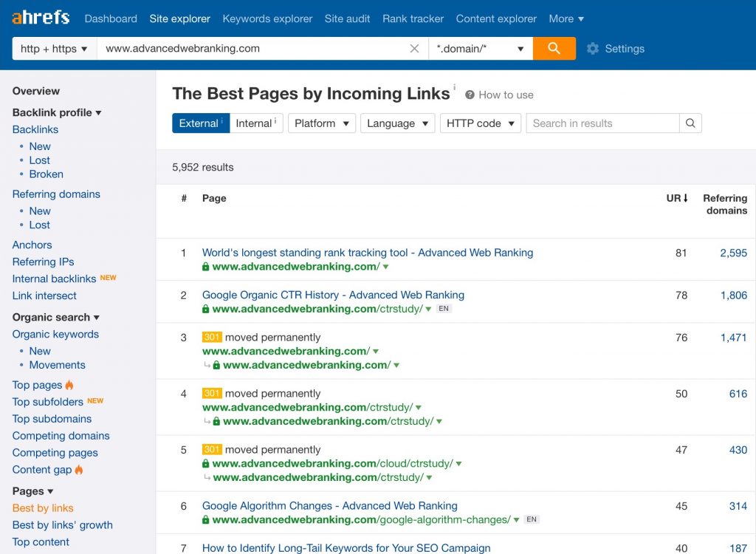Open the Broken backlinks link
Viewport: 756px width, 554px height.
(47, 174)
